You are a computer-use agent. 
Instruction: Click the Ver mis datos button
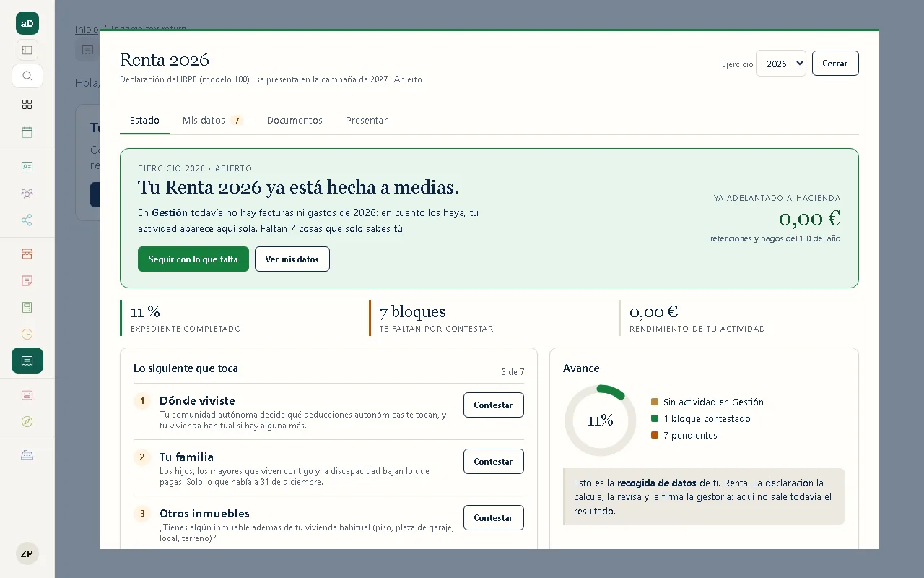pos(292,259)
